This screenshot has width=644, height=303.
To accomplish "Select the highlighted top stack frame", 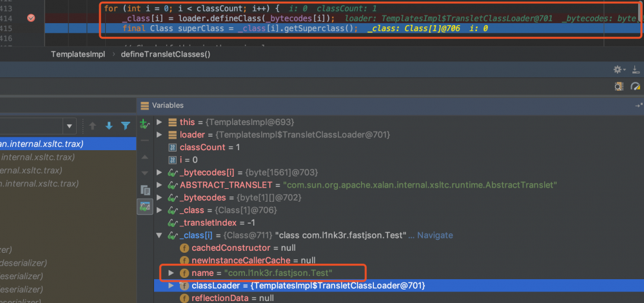I will pyautogui.click(x=68, y=144).
